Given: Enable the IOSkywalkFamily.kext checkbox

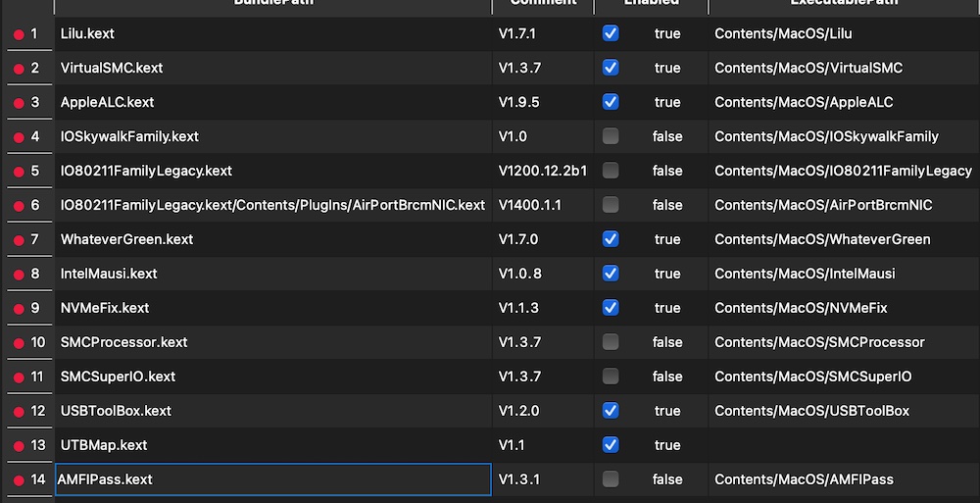Looking at the screenshot, I should tap(611, 136).
